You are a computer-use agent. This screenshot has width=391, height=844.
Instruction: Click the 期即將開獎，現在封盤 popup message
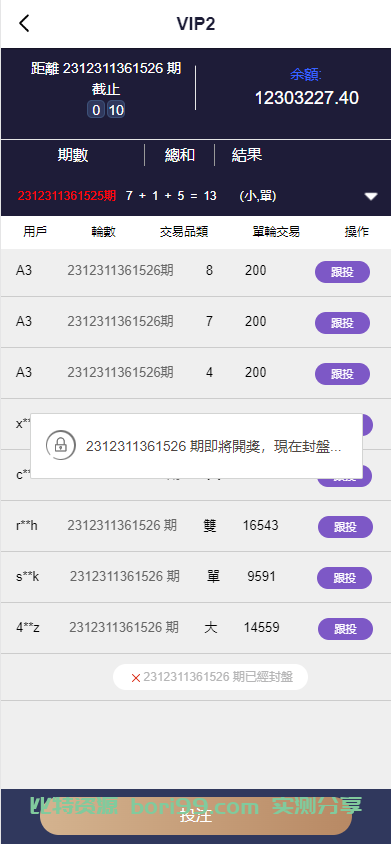pyautogui.click(x=213, y=446)
